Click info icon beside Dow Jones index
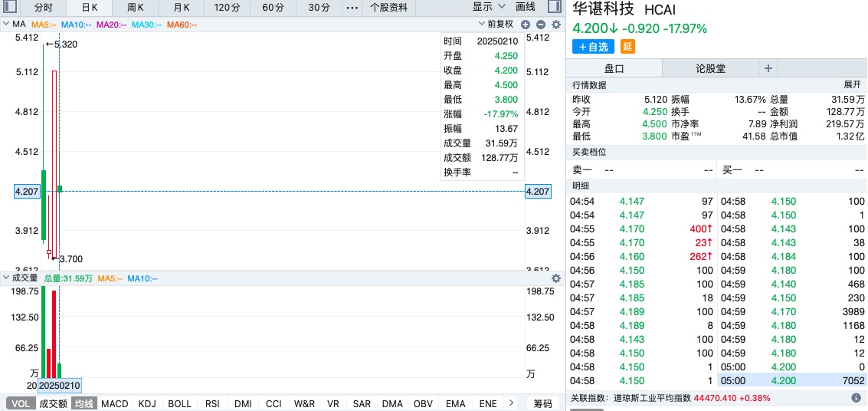868x411 pixels. click(857, 398)
